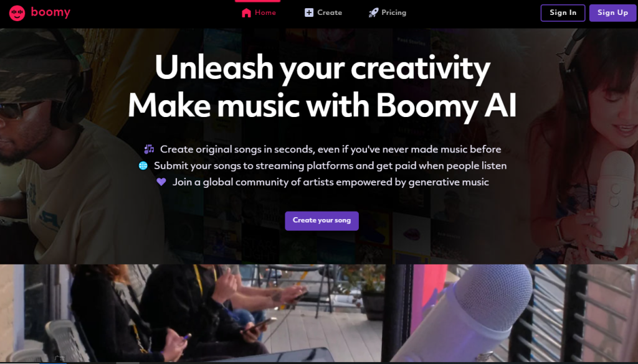Screen dimensions: 638x364
Task: Click the Home house icon
Action: (x=246, y=13)
